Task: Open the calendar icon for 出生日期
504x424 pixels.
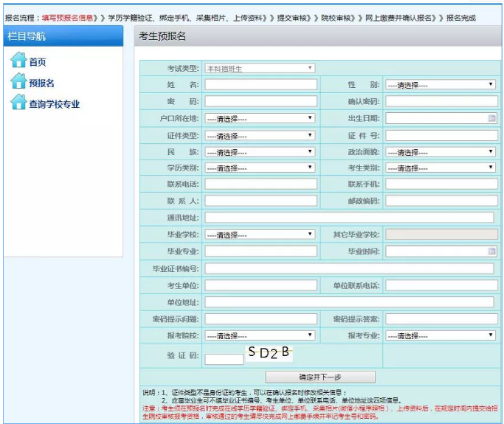Action: tap(491, 118)
